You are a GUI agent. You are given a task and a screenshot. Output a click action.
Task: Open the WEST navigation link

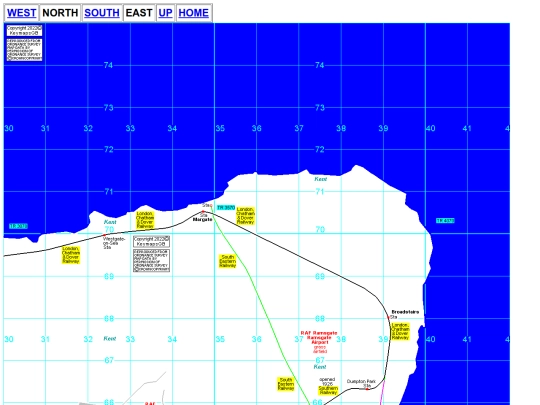point(21,13)
